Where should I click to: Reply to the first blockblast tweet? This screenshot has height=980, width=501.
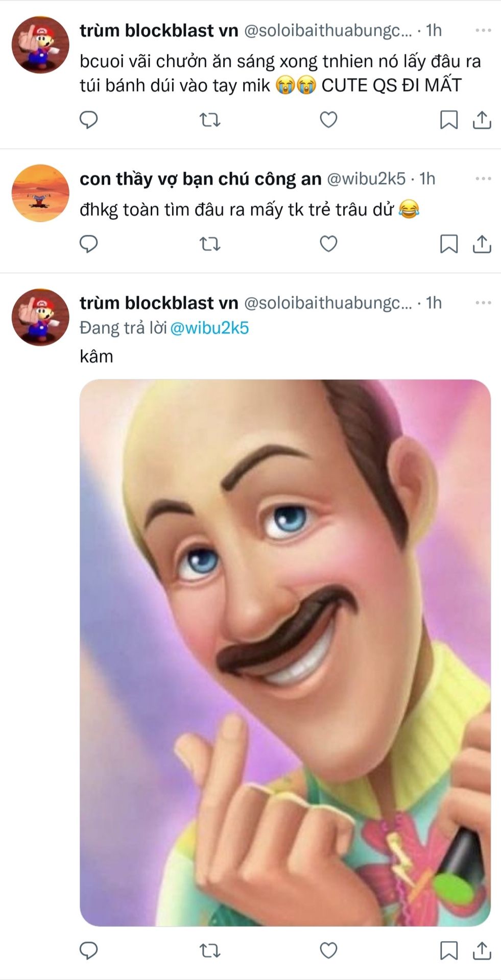[x=89, y=120]
